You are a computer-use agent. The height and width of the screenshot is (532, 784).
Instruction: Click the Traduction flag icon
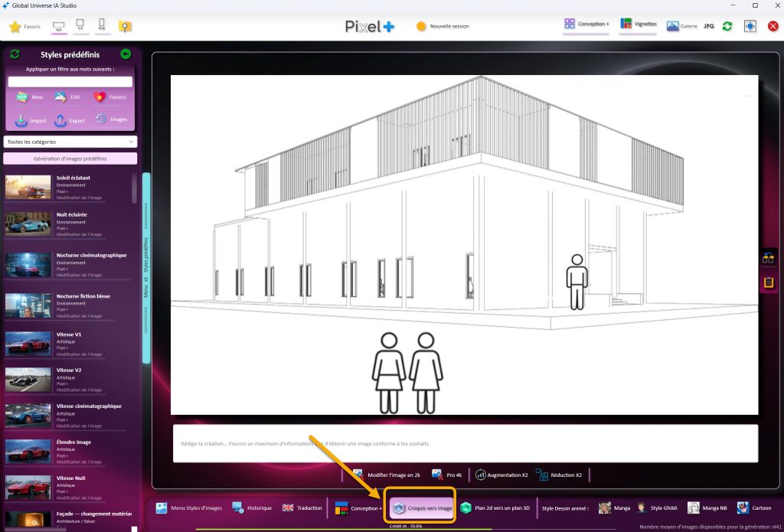(288, 508)
